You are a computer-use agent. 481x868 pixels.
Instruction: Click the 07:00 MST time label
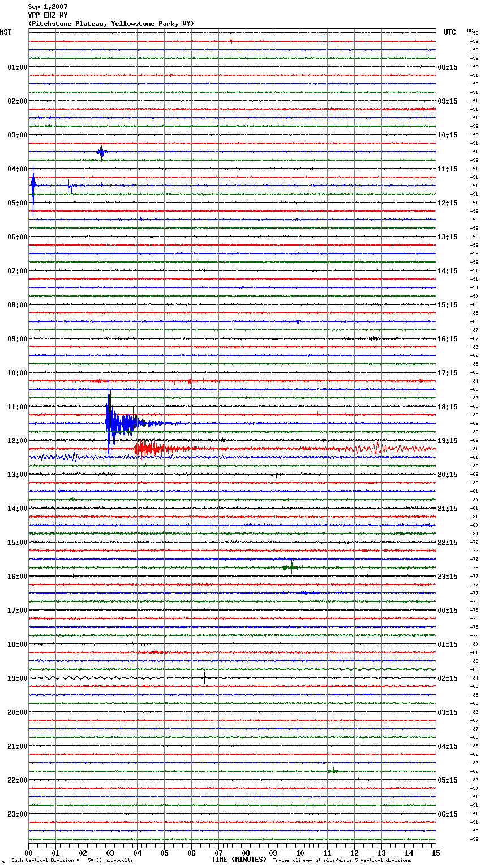(x=18, y=271)
